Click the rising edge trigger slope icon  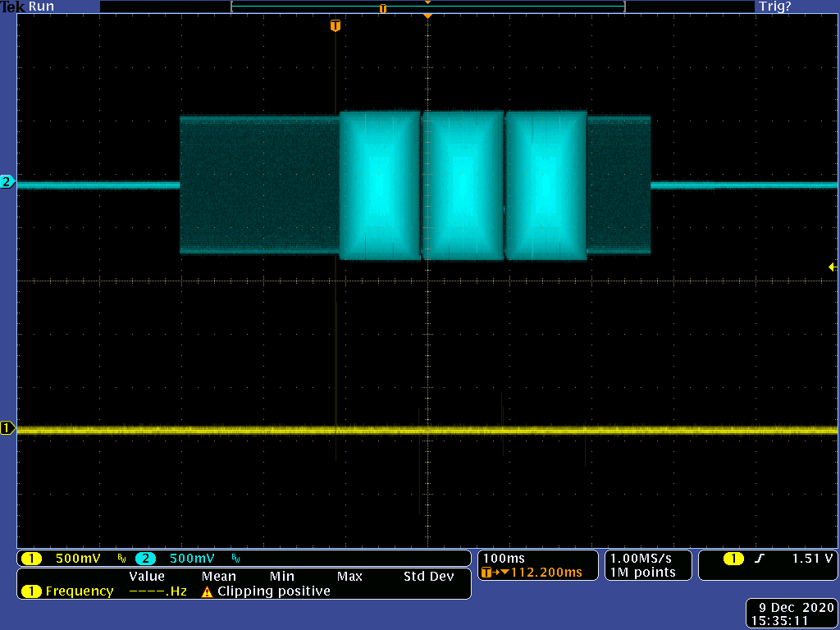click(760, 559)
